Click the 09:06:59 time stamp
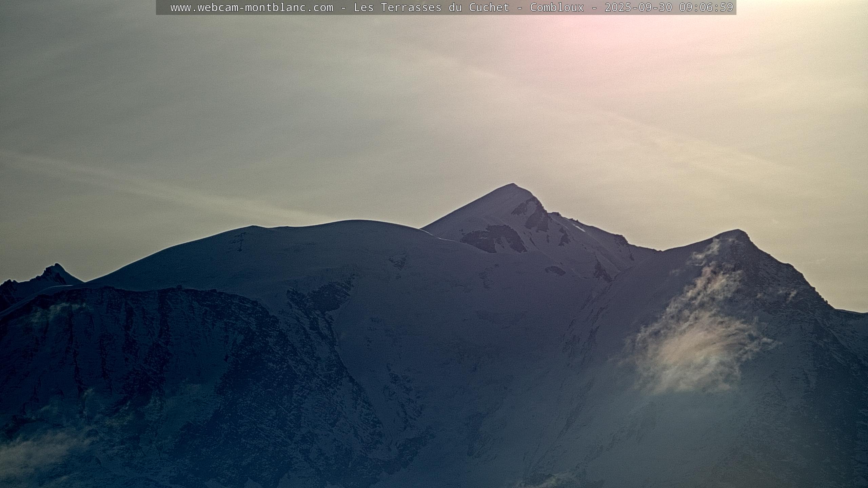The width and height of the screenshot is (868, 488). coord(706,7)
